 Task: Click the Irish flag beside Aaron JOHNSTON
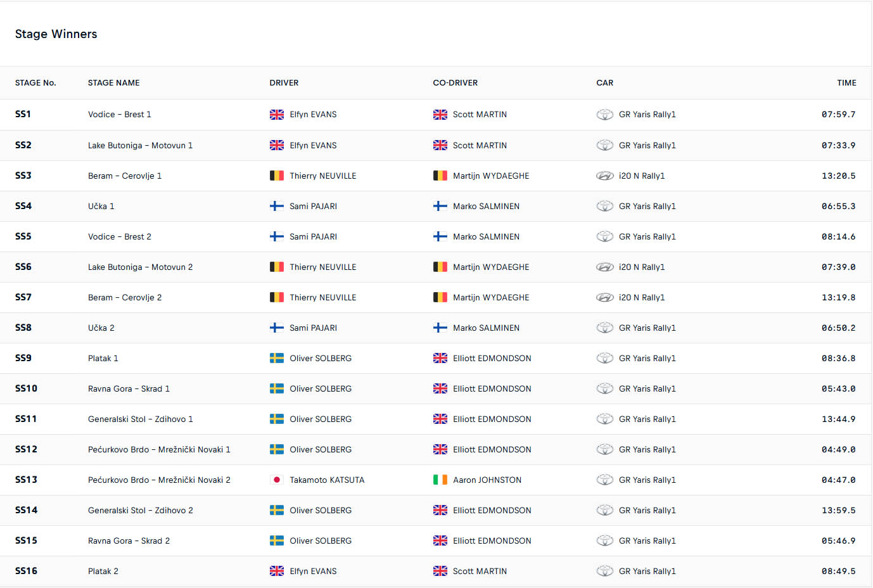(440, 480)
